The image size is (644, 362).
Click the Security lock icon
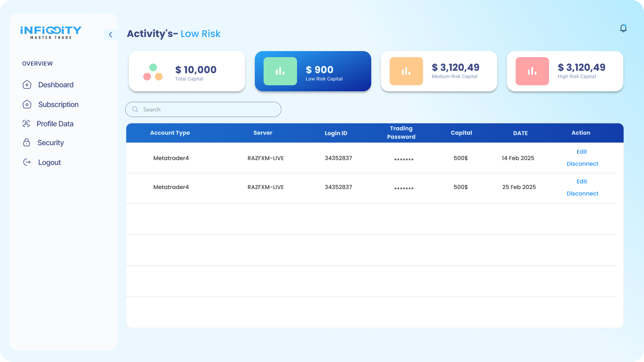click(x=27, y=142)
